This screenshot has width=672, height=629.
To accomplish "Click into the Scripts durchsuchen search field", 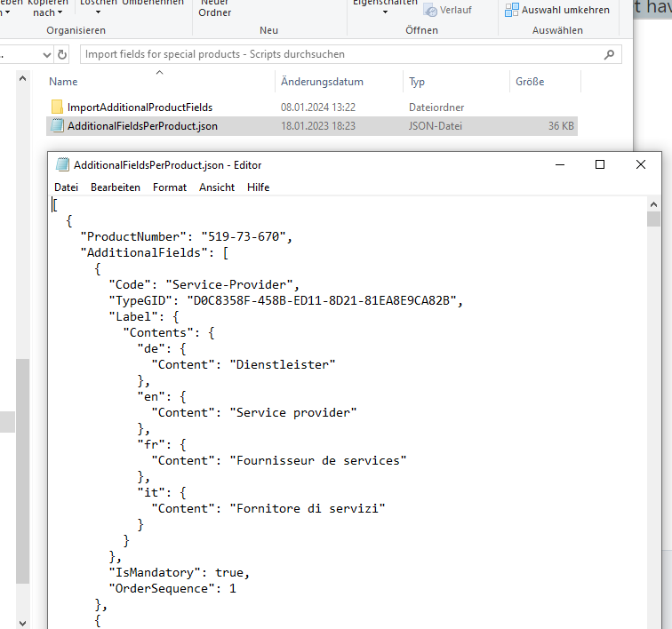I will click(338, 54).
